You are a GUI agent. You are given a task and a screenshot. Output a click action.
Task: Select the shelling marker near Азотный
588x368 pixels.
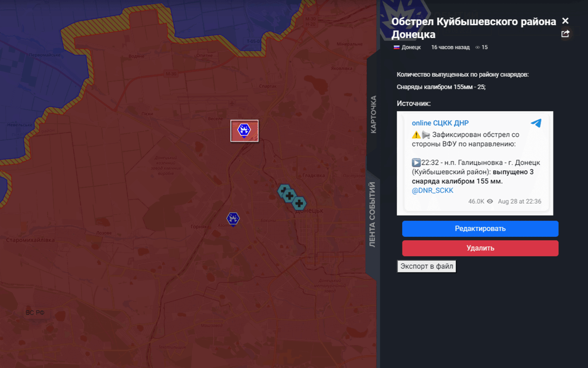(233, 218)
